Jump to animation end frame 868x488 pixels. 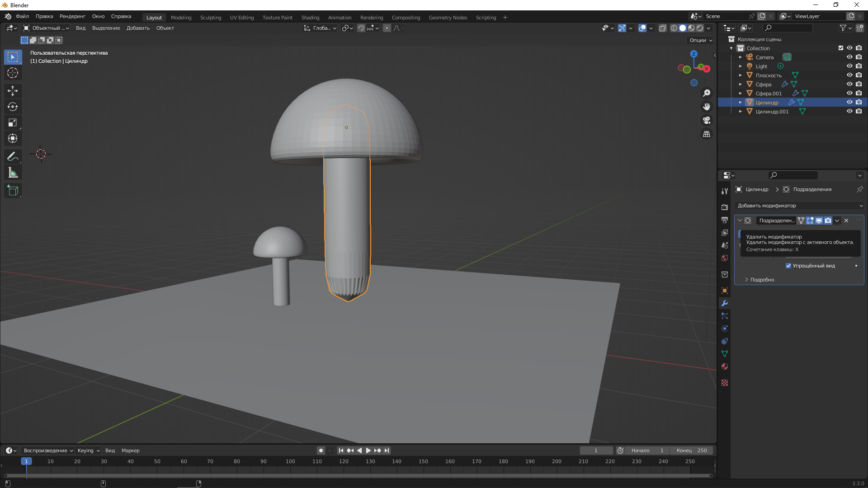387,450
